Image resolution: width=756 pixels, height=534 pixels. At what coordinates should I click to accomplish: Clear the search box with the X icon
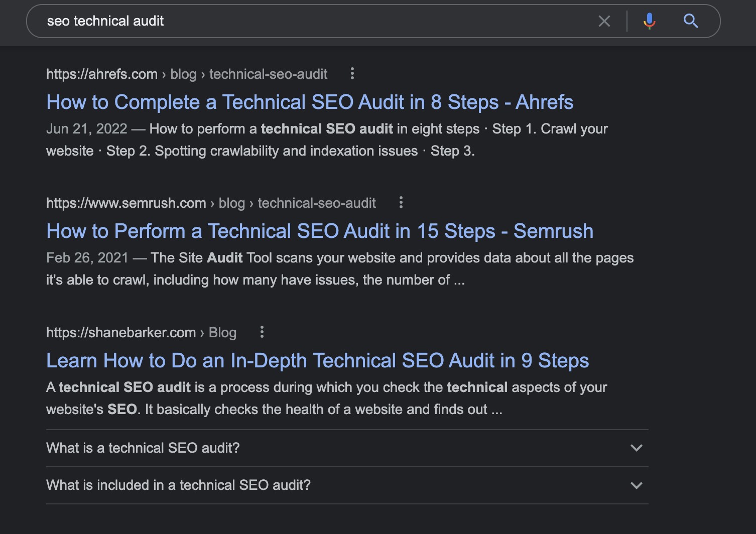click(604, 21)
